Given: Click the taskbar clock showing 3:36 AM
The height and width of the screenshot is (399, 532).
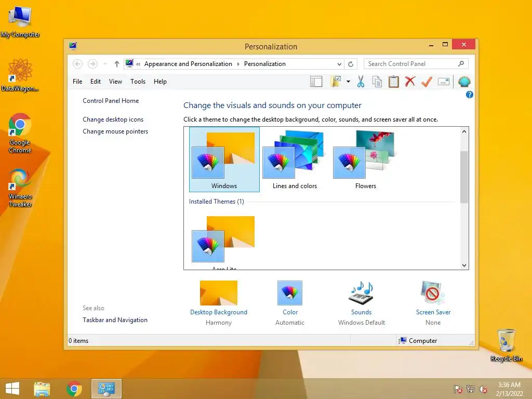Looking at the screenshot, I should tap(509, 389).
